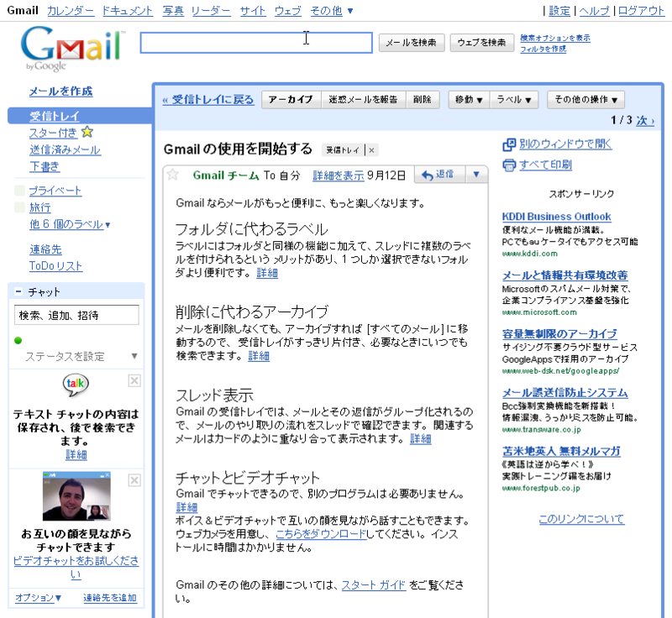Click フィルタを作成 link
672x618 pixels.
(543, 49)
